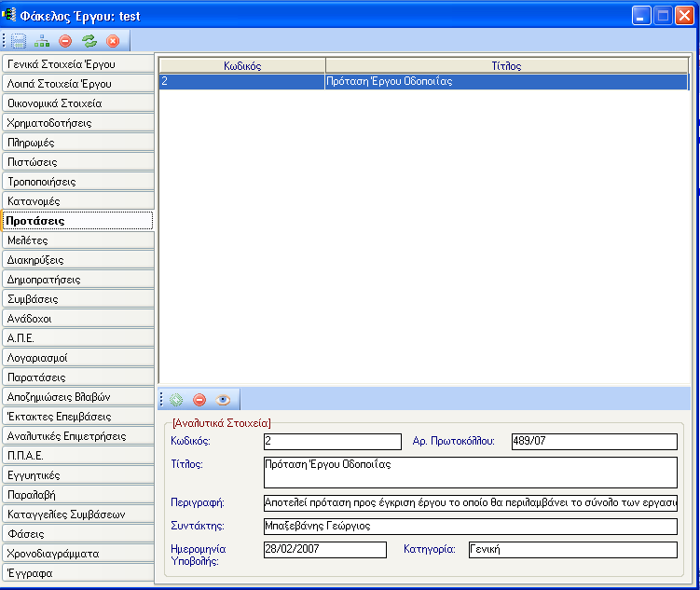Open the Ανάδοχοι tab
700x590 pixels.
(78, 319)
